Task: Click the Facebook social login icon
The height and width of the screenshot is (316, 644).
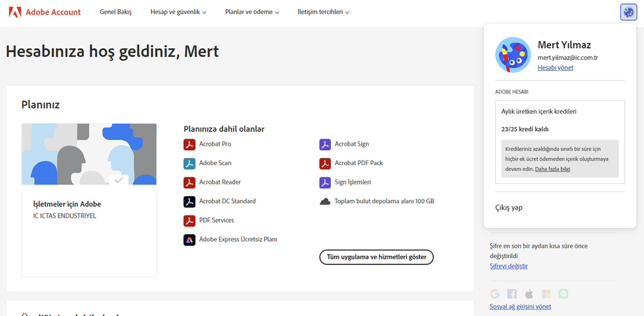Action: (512, 294)
